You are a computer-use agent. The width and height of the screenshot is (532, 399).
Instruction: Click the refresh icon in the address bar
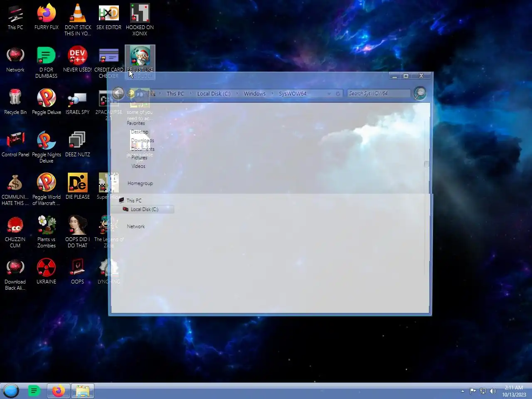coord(338,94)
